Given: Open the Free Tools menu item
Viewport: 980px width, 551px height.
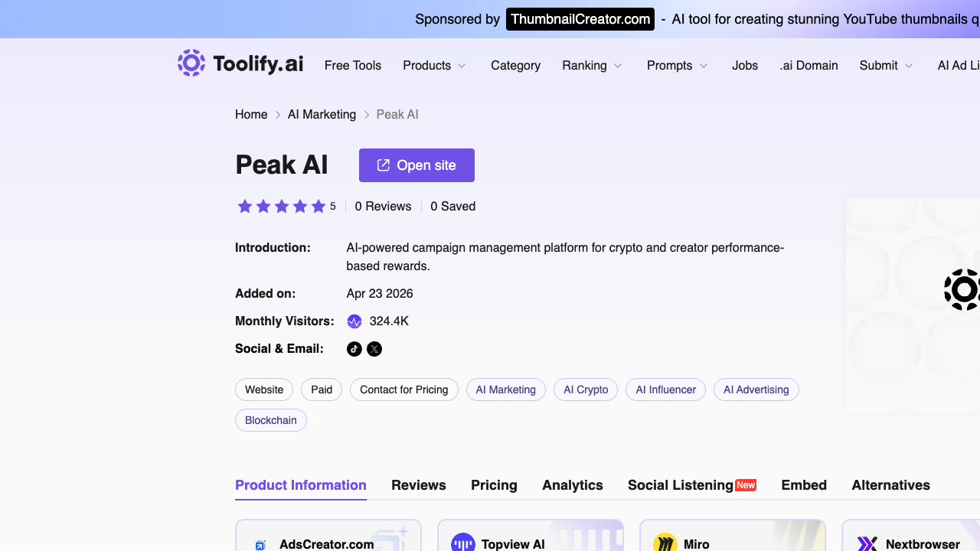Looking at the screenshot, I should point(353,66).
